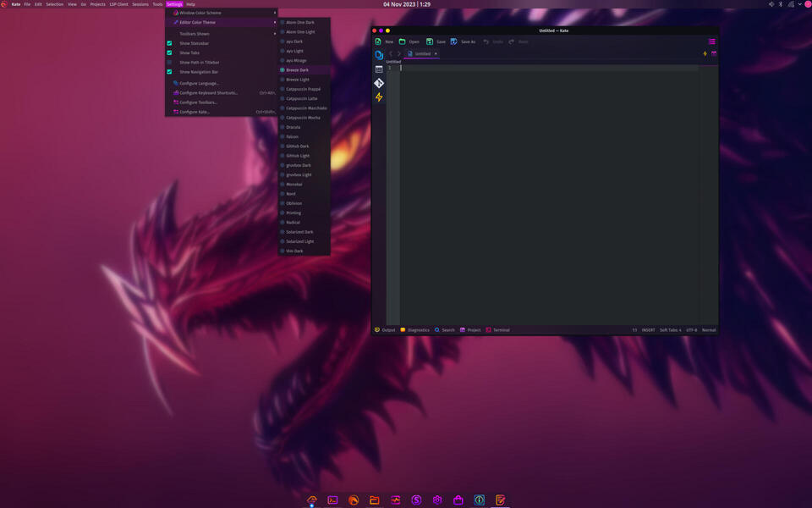Select the Breeze Light theme

point(304,80)
